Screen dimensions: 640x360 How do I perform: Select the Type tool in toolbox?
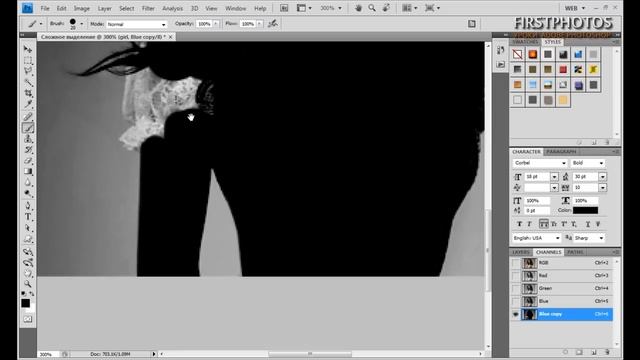click(x=28, y=217)
